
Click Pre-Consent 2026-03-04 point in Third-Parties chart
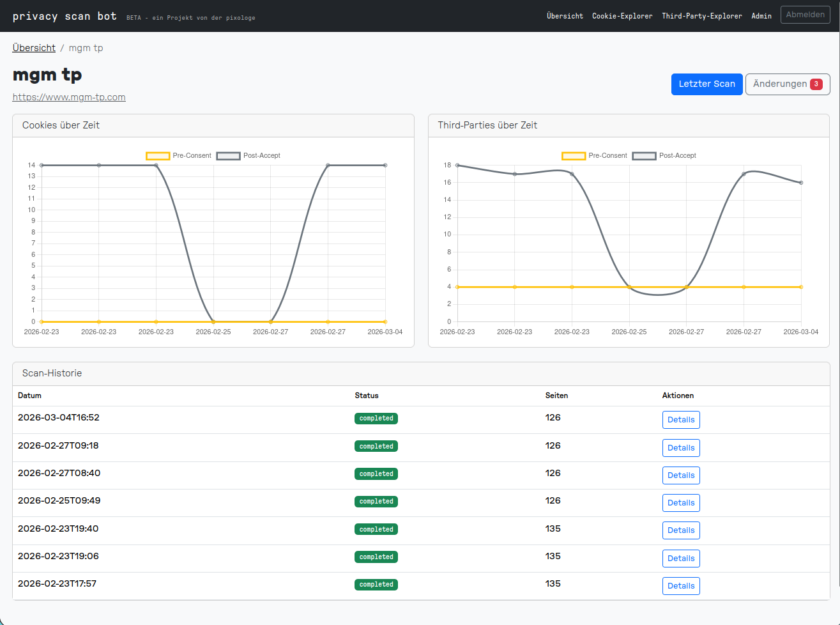coord(801,287)
